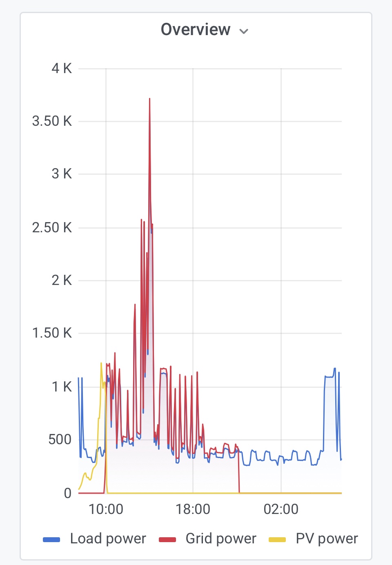Viewport: 392px width, 565px height.
Task: Toggle the Load power legend label
Action: [x=108, y=538]
